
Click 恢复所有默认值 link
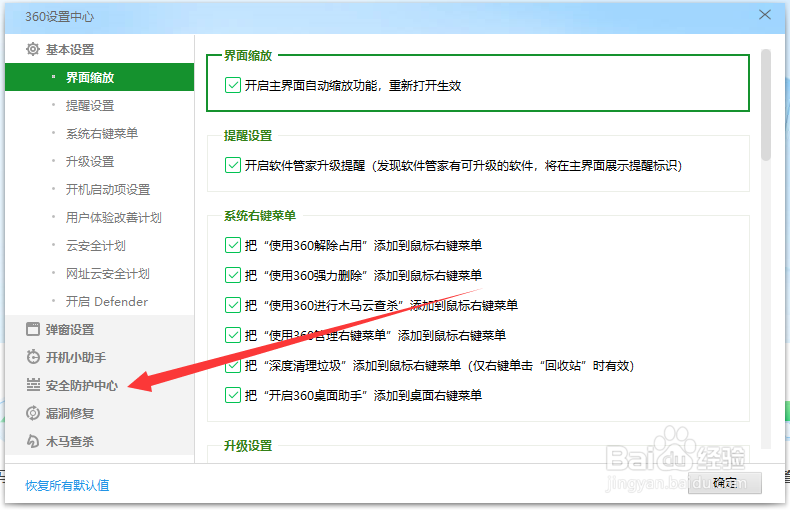point(68,485)
